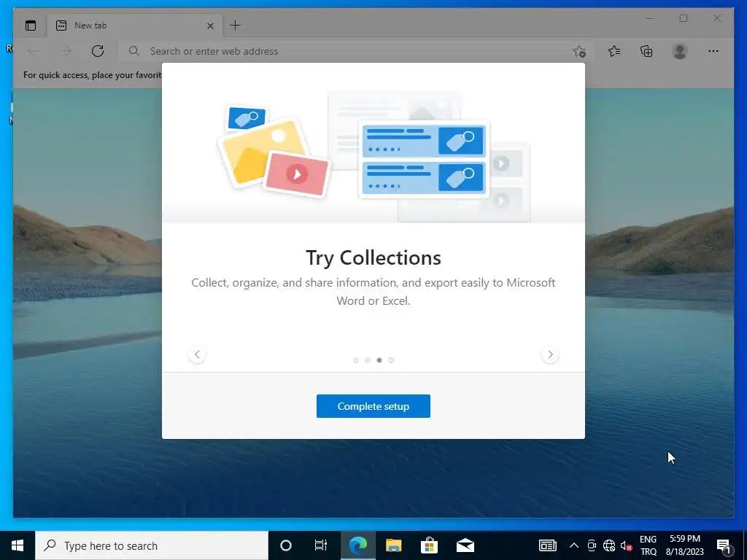The width and height of the screenshot is (747, 560).
Task: Select the first carousel page dot
Action: pyautogui.click(x=356, y=360)
